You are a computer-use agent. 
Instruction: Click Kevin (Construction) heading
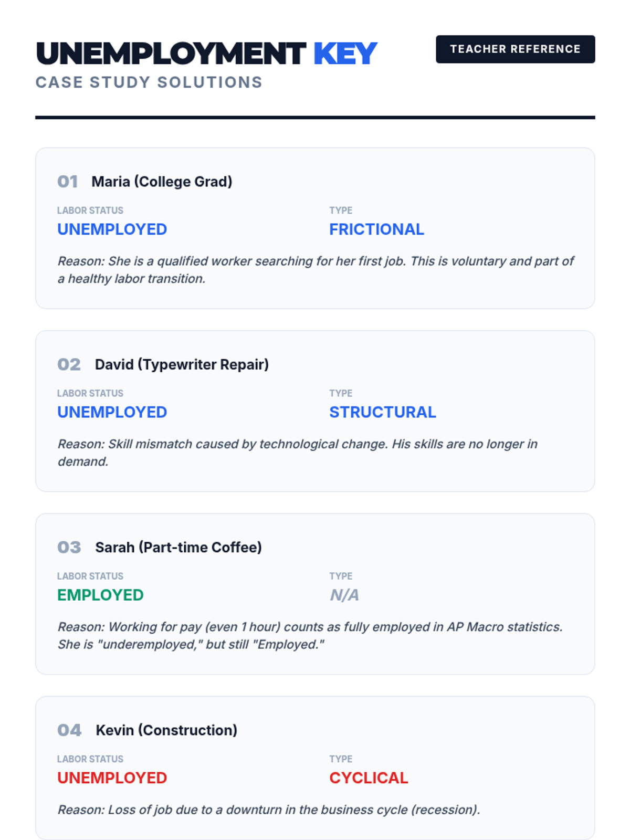tap(166, 730)
